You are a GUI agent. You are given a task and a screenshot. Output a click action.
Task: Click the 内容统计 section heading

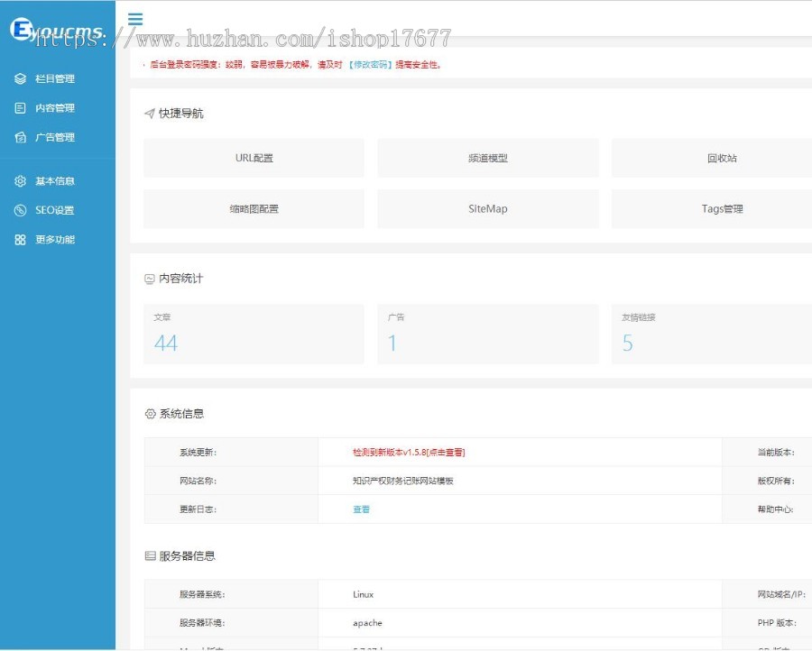click(180, 279)
